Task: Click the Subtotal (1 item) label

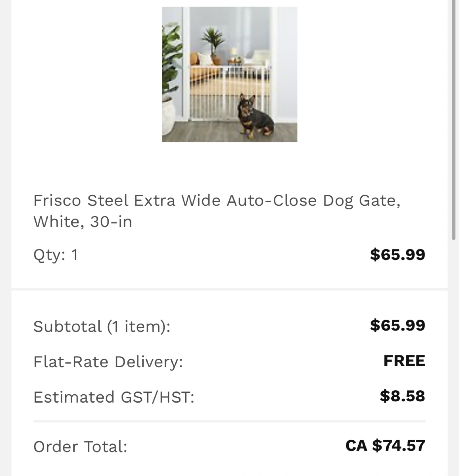Action: pos(102,326)
